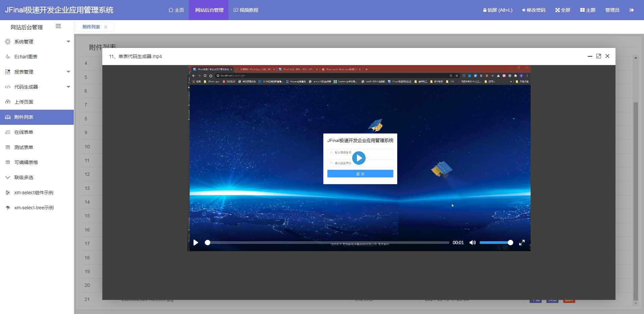The image size is (644, 314).
Task: Click row number 15 in table
Action: 87,216
